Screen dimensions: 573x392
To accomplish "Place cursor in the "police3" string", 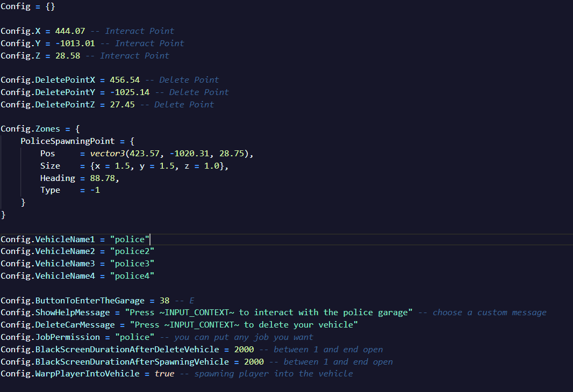I will click(132, 264).
